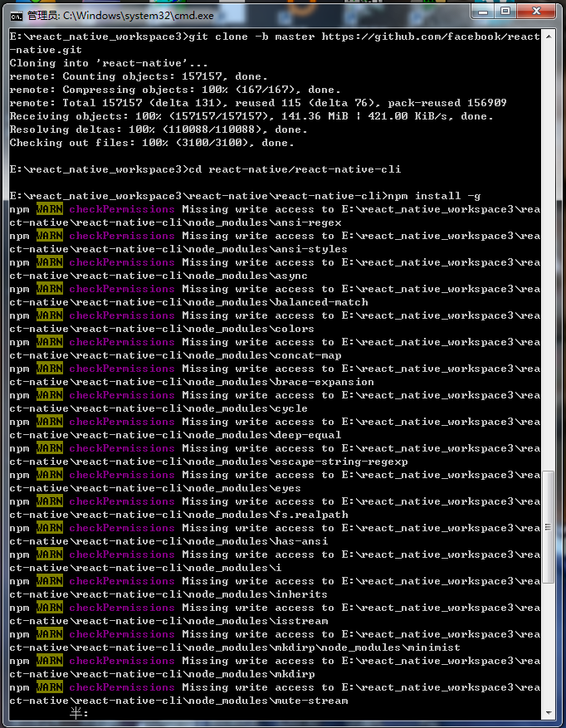Screen dimensions: 566x728
Task: Click the path ending "brace-expansion"
Action: coord(192,382)
